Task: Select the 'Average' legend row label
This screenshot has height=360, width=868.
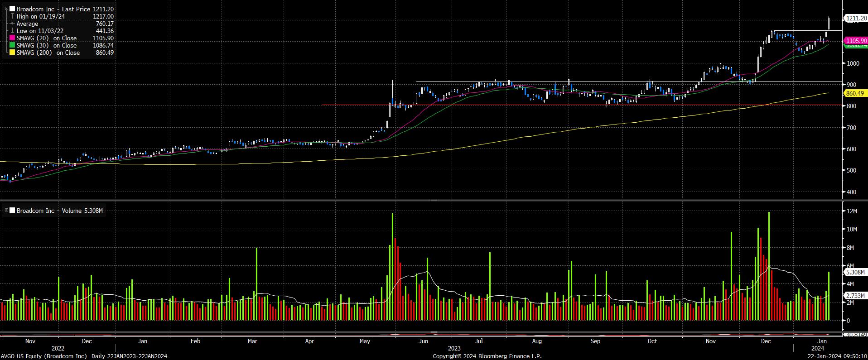Action: [x=27, y=24]
